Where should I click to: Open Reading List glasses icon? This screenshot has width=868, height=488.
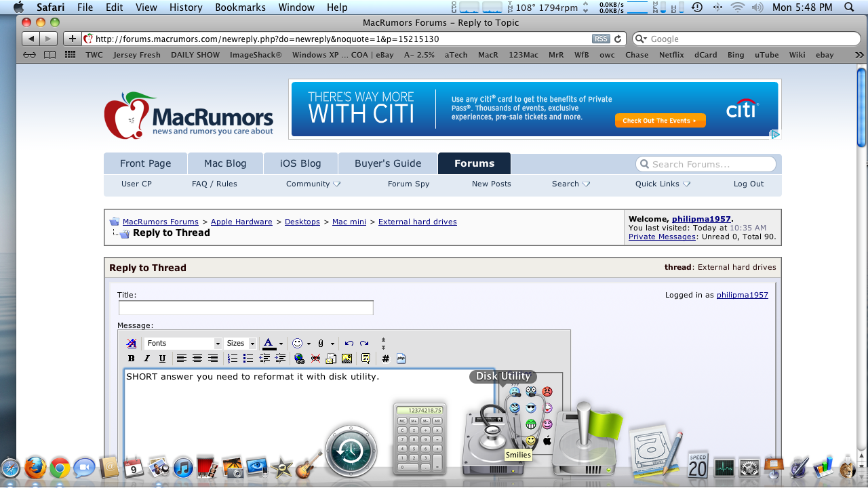[30, 55]
